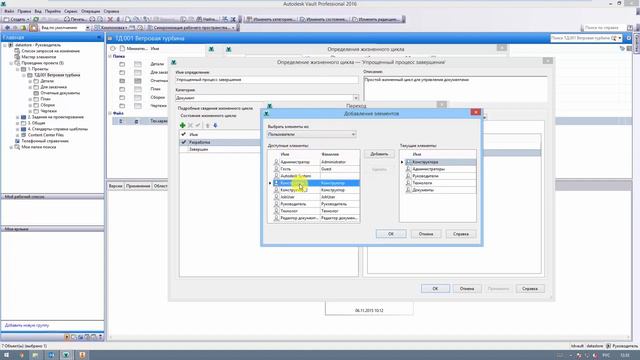Image resolution: width=640 pixels, height=360 pixels.
Task: Click the Добавить button
Action: click(x=379, y=154)
